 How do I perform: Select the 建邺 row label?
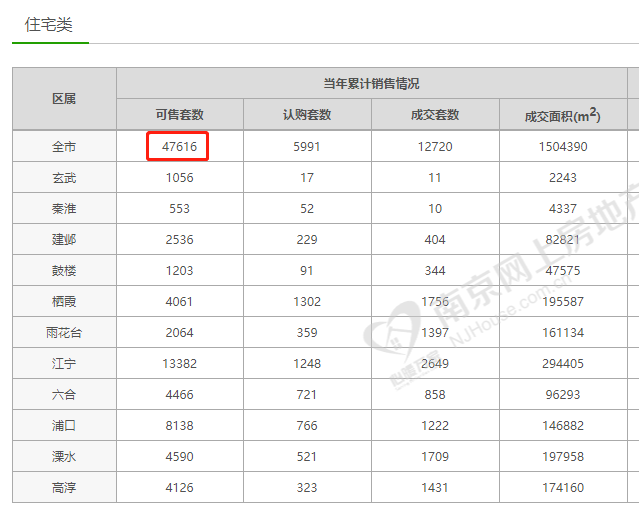[64, 240]
